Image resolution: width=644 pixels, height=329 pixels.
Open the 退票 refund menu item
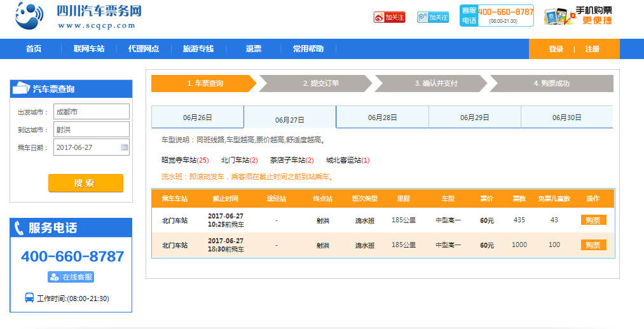point(254,49)
